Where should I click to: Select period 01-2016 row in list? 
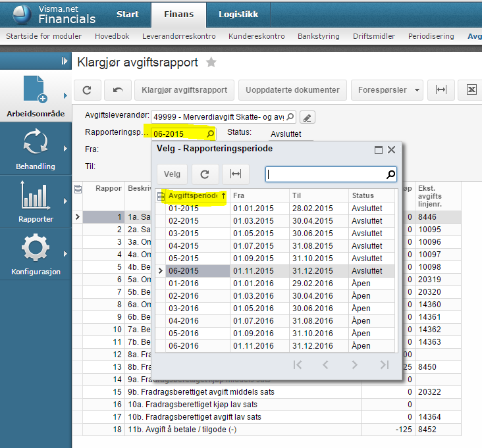pyautogui.click(x=184, y=284)
